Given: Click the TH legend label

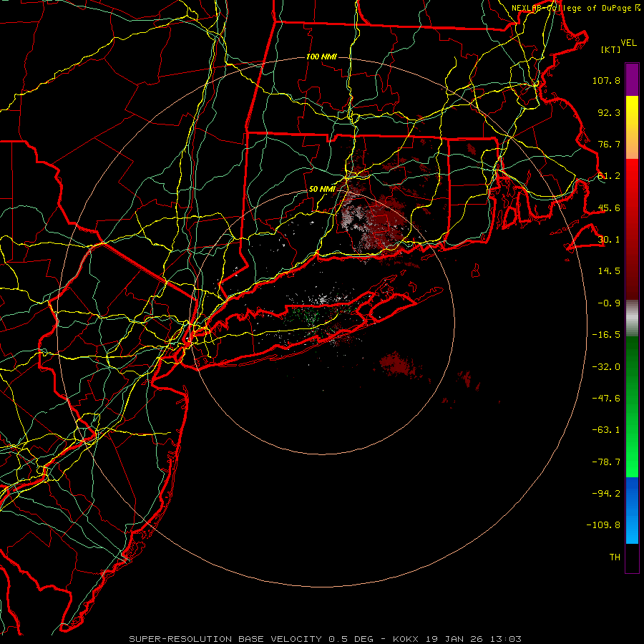Looking at the screenshot, I should click(615, 557).
